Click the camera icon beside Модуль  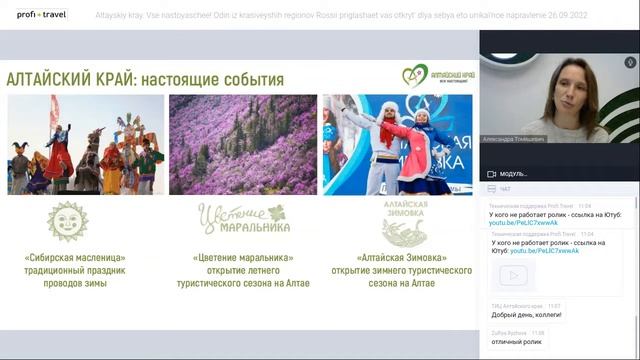(491, 174)
